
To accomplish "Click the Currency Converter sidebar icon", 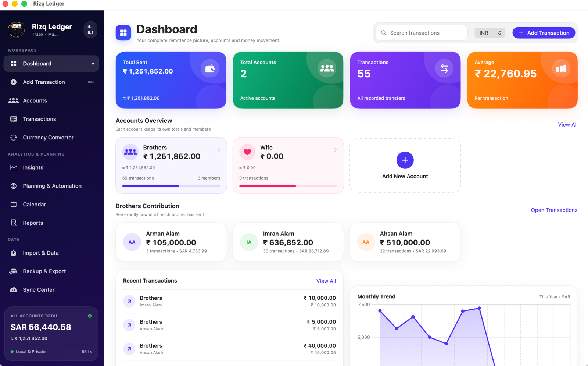I will (14, 138).
